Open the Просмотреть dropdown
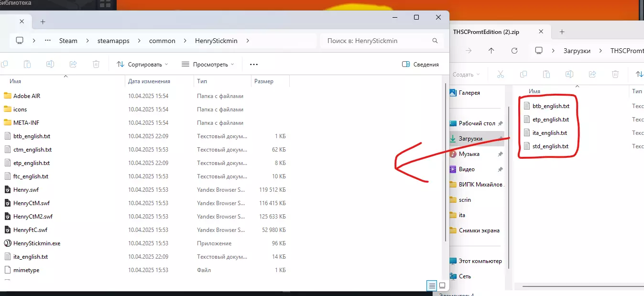This screenshot has width=644, height=296. [x=208, y=64]
